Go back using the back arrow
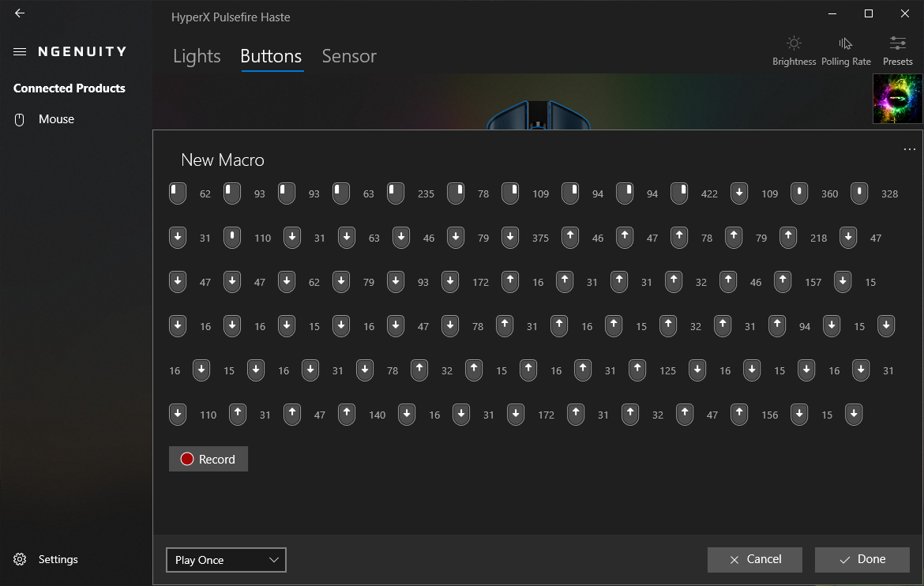Image resolution: width=924 pixels, height=586 pixels. [20, 13]
